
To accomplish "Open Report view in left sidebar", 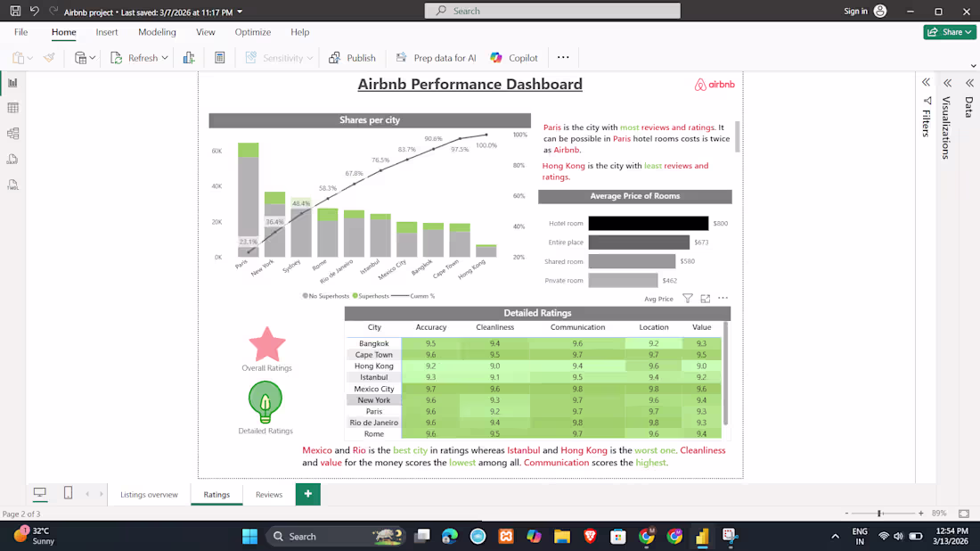I will pos(12,83).
